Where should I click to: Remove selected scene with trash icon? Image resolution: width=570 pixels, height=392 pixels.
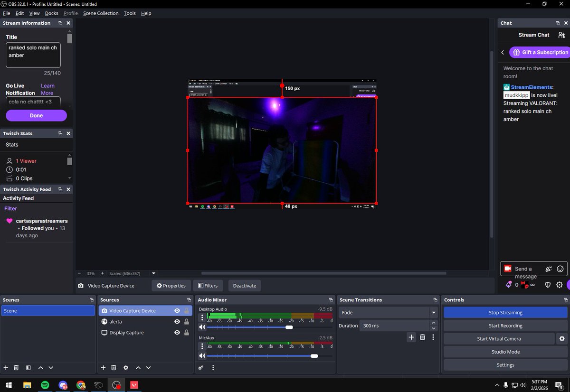click(x=16, y=368)
